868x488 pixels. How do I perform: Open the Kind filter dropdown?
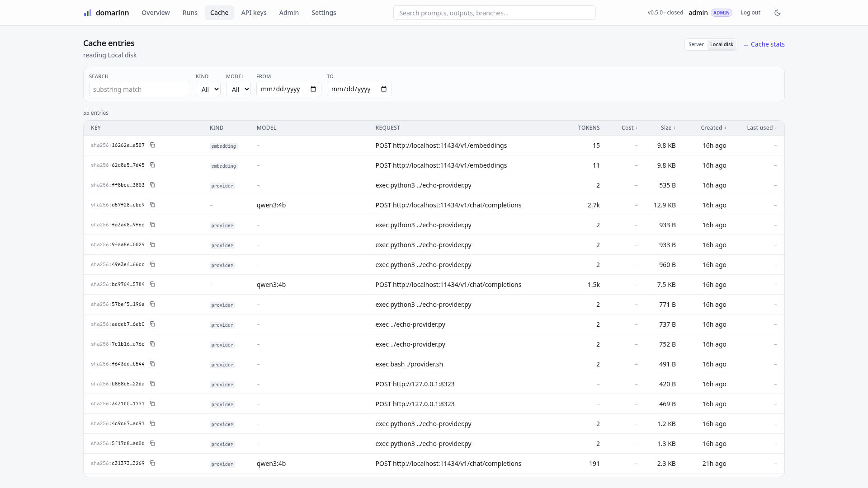pos(208,89)
